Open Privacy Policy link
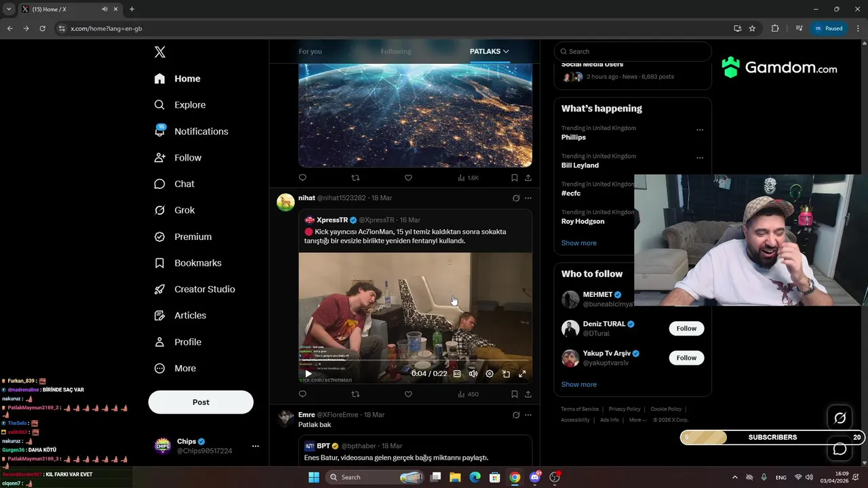868x488 pixels. click(x=625, y=409)
